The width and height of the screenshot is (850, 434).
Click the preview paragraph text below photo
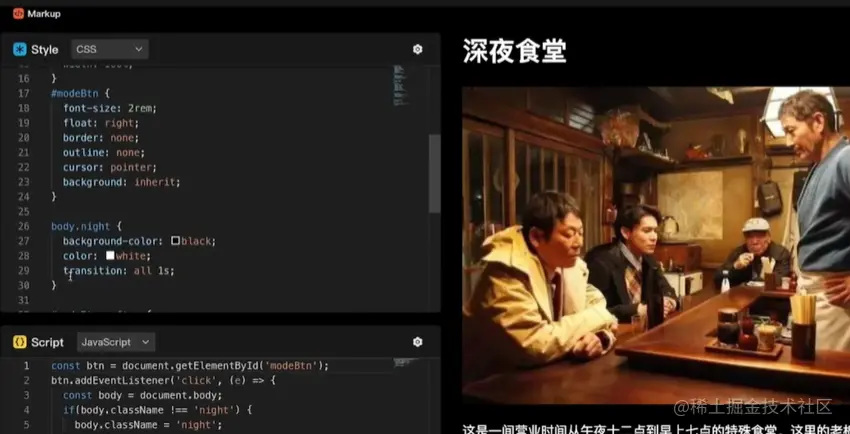pos(656,429)
